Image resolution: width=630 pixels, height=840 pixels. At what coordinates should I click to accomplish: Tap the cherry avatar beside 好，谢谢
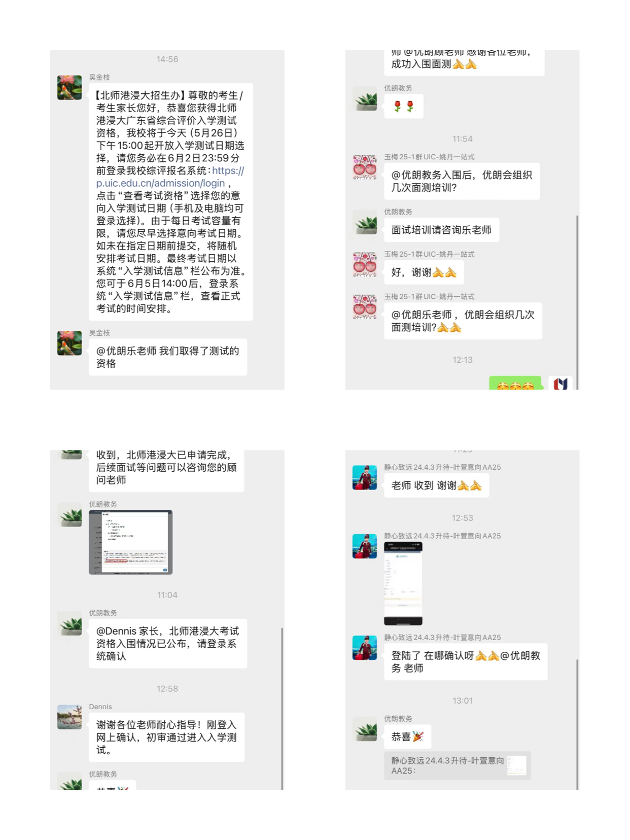[365, 265]
